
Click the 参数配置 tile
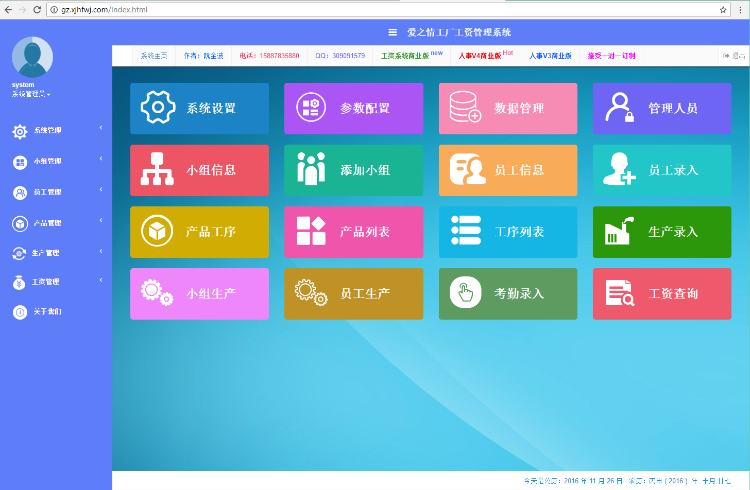pyautogui.click(x=353, y=108)
